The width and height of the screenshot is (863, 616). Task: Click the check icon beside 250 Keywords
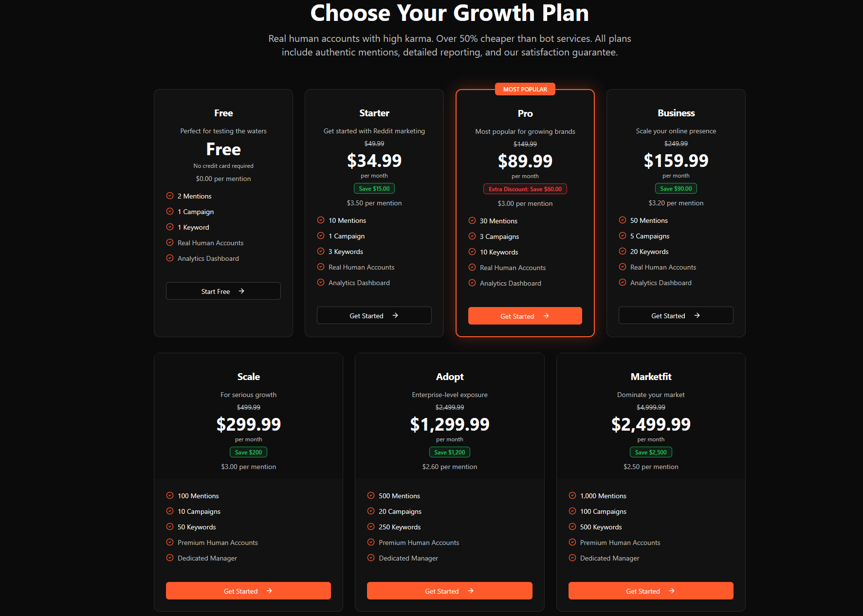click(371, 526)
